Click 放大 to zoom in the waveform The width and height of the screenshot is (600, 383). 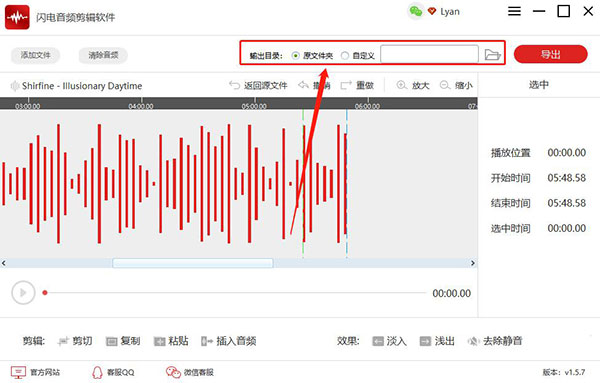pos(413,85)
